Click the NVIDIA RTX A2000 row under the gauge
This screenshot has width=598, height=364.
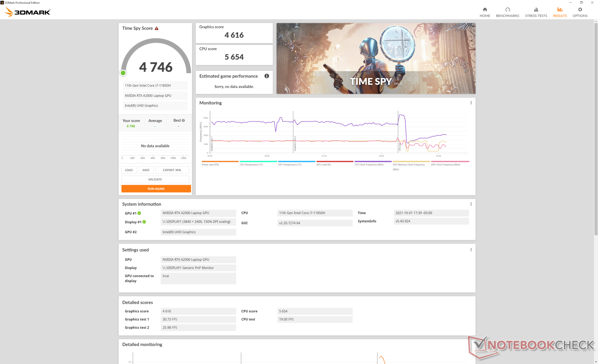[x=155, y=96]
